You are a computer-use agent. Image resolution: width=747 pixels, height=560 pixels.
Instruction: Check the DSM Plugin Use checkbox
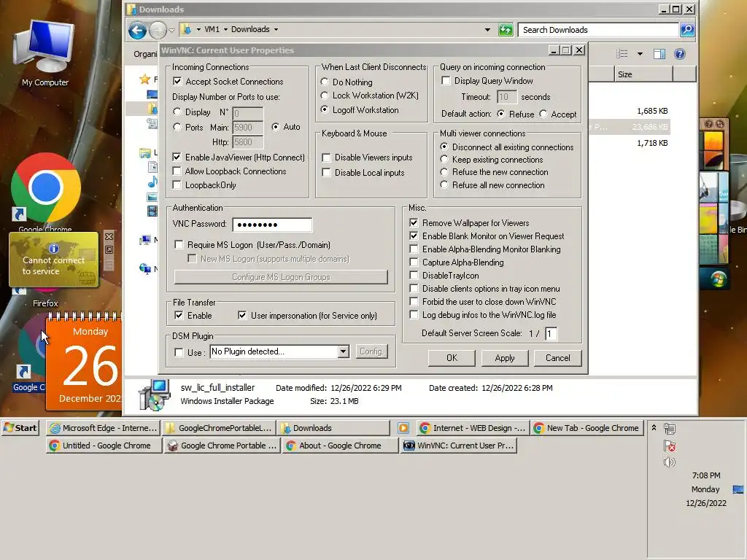point(179,352)
